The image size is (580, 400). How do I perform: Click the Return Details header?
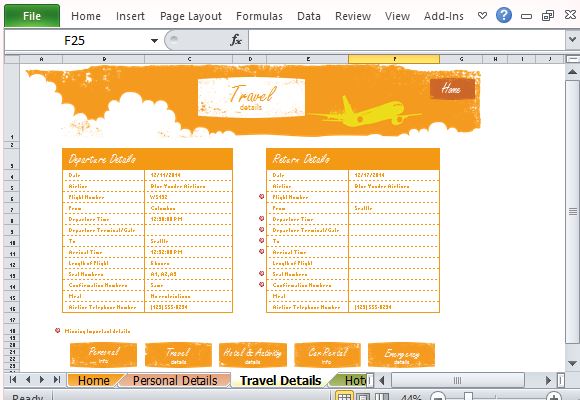point(353,159)
